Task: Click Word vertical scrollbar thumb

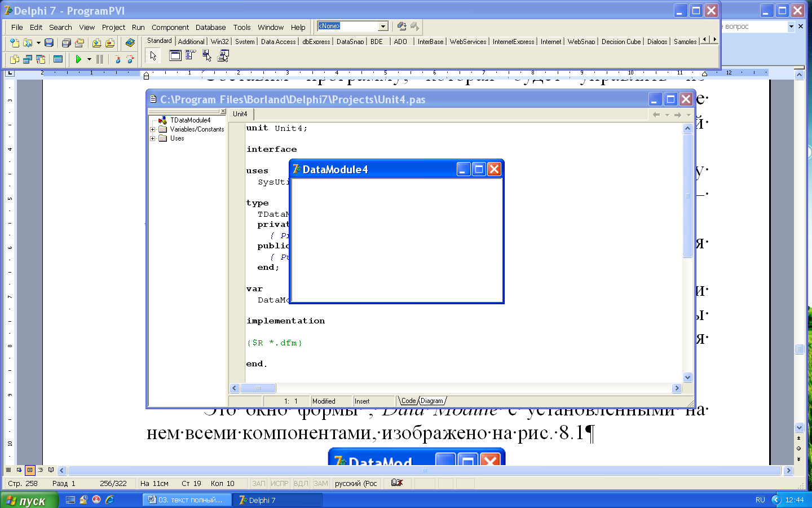Action: coord(799,349)
